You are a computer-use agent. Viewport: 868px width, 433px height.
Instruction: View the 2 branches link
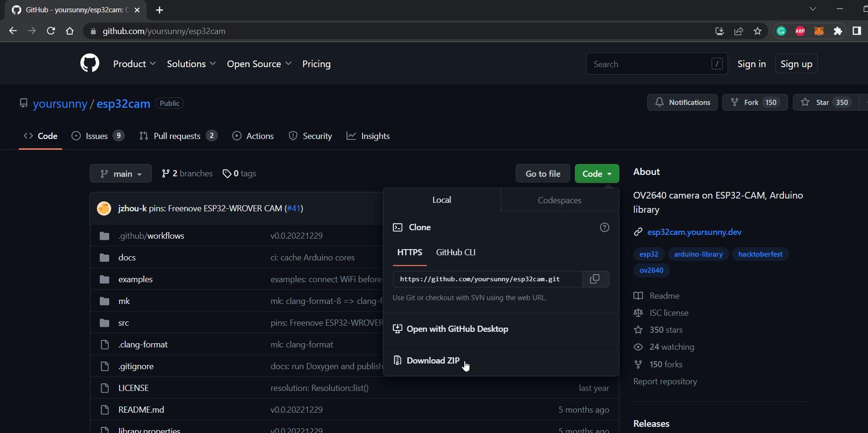tap(187, 173)
